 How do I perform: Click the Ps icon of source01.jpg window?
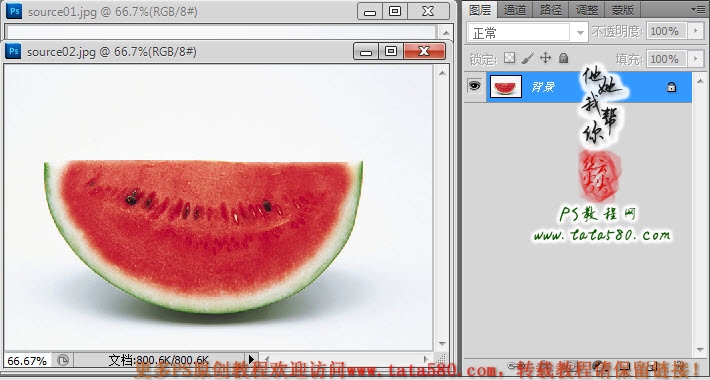pos(14,11)
